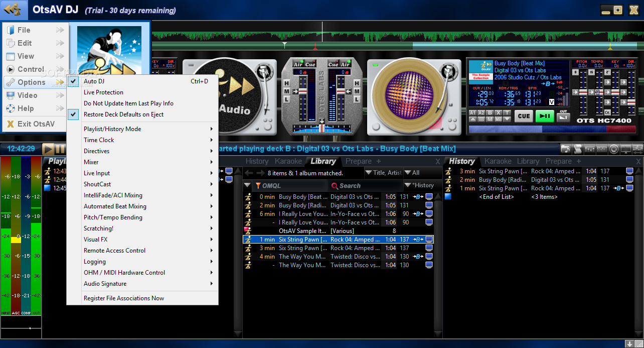Expand the Automated Beat Mixing submenu
The image size is (644, 348).
coord(142,206)
